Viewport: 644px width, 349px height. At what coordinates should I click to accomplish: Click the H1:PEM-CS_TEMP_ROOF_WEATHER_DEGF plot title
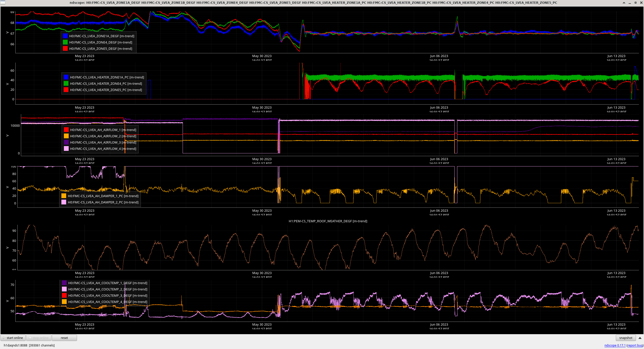[328, 221]
